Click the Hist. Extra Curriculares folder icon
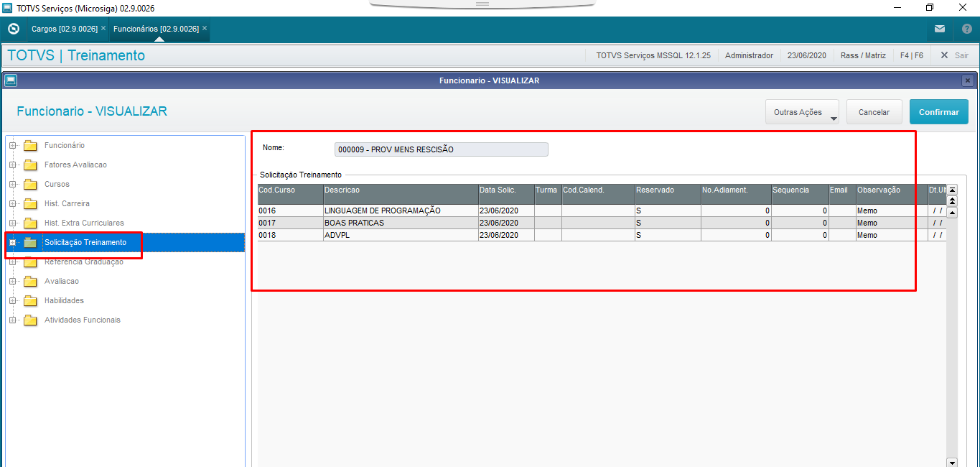This screenshot has width=980, height=467. point(30,223)
